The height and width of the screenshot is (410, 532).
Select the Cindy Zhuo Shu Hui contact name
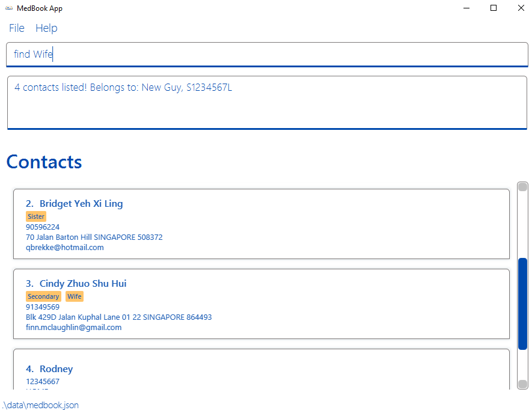83,283
